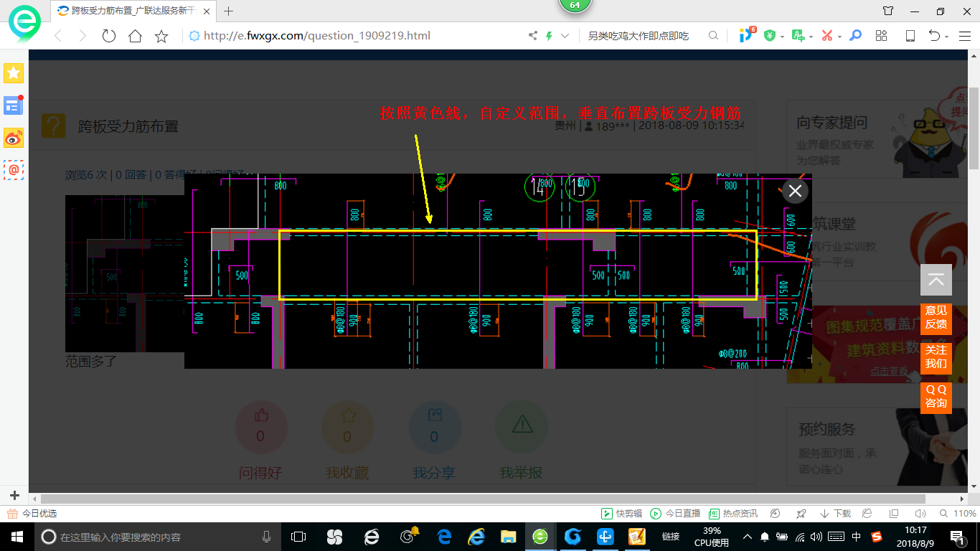Image resolution: width=980 pixels, height=551 pixels.
Task: Open 快剪辑 in status bar
Action: pyautogui.click(x=621, y=514)
